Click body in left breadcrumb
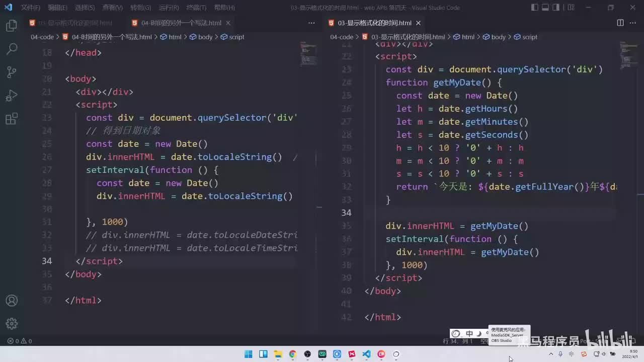 coord(205,37)
